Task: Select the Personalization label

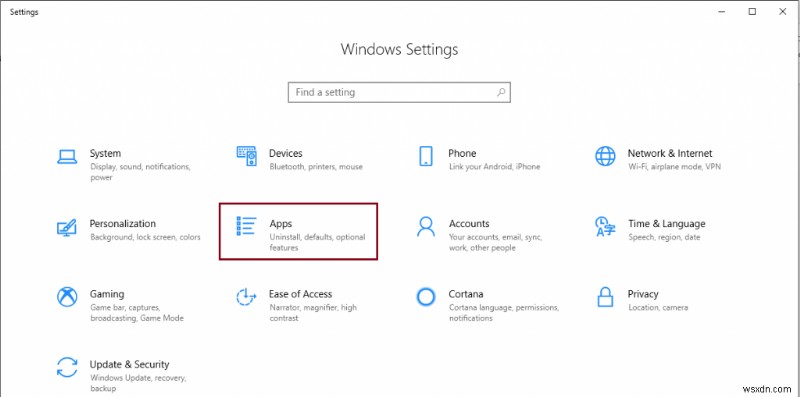Action: coord(122,224)
